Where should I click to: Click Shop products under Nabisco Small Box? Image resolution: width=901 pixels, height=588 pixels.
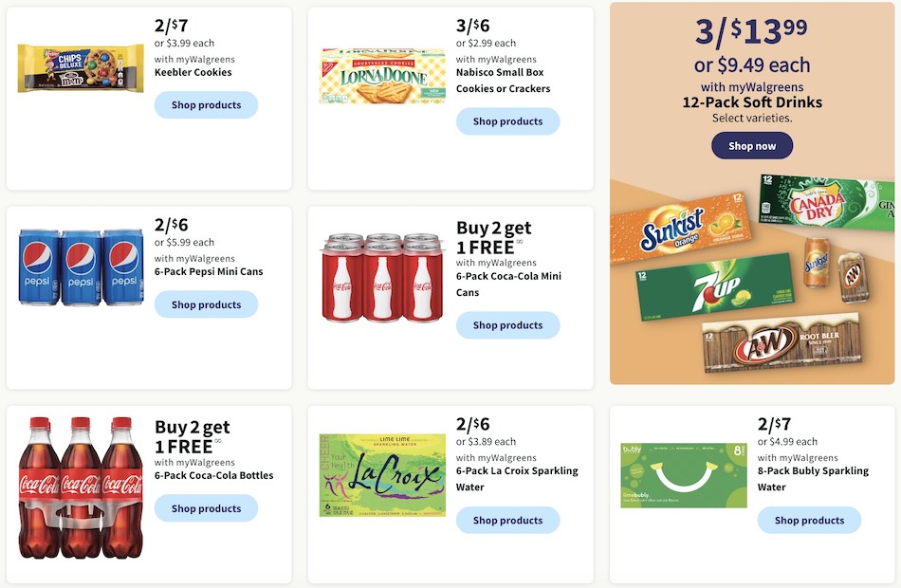tap(507, 121)
